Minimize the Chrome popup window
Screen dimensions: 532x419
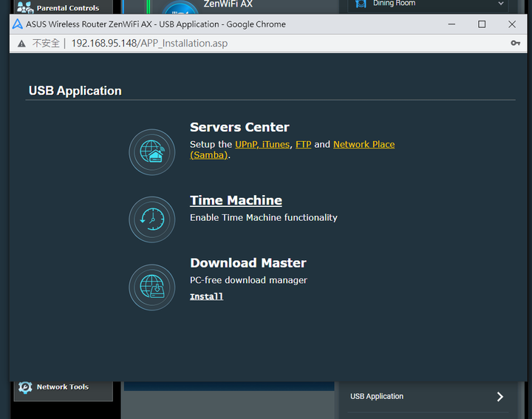tap(451, 24)
